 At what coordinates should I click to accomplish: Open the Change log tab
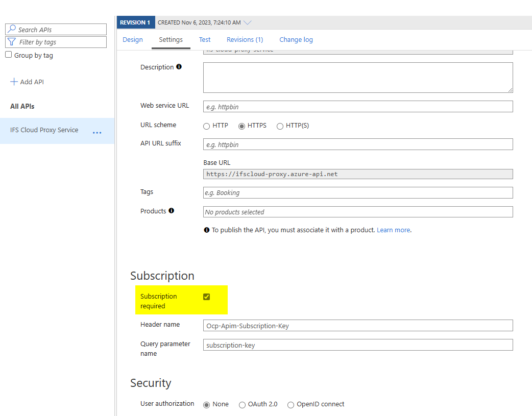pyautogui.click(x=296, y=40)
